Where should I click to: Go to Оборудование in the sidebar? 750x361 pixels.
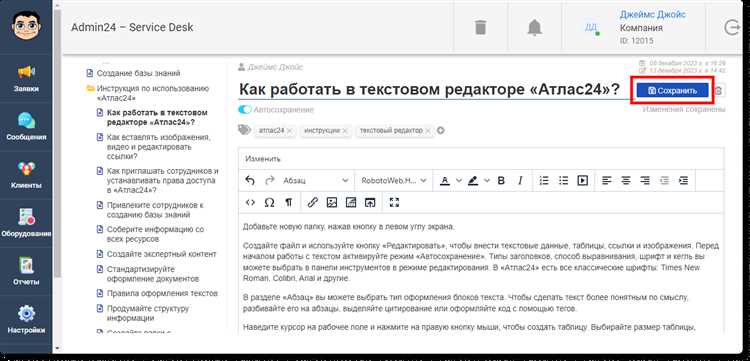point(26,223)
